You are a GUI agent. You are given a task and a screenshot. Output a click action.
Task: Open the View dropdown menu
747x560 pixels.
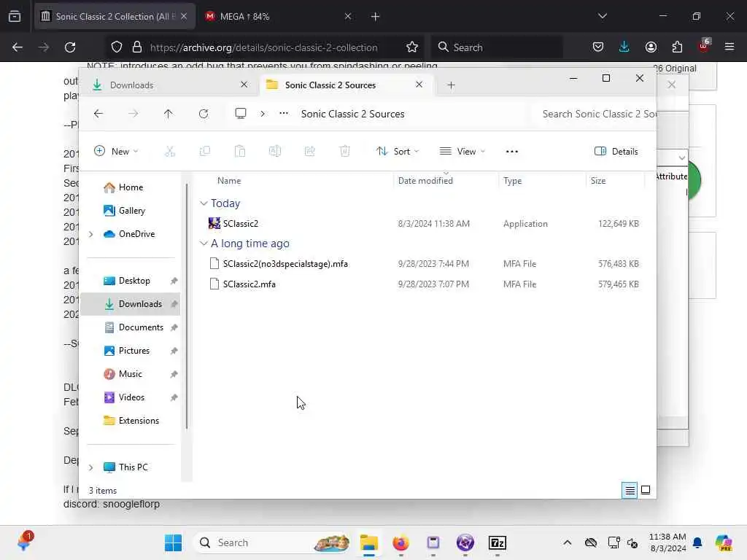tap(462, 152)
